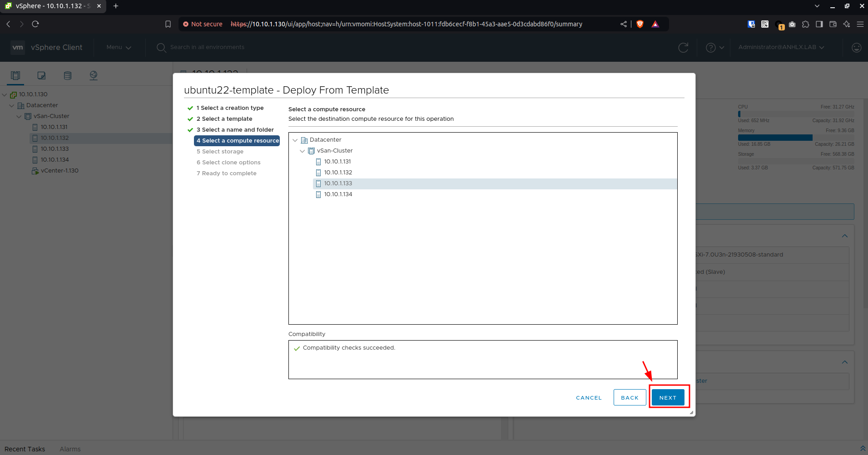The height and width of the screenshot is (455, 868).
Task: Open the smiley feedback icon
Action: point(856,47)
